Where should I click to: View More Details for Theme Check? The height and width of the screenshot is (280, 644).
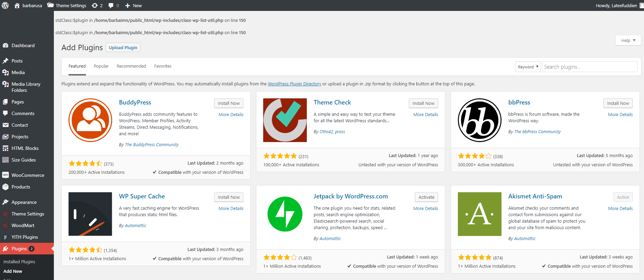click(426, 115)
